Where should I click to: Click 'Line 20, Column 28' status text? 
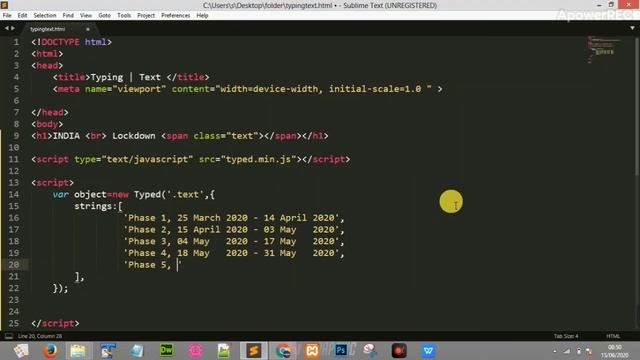40,336
